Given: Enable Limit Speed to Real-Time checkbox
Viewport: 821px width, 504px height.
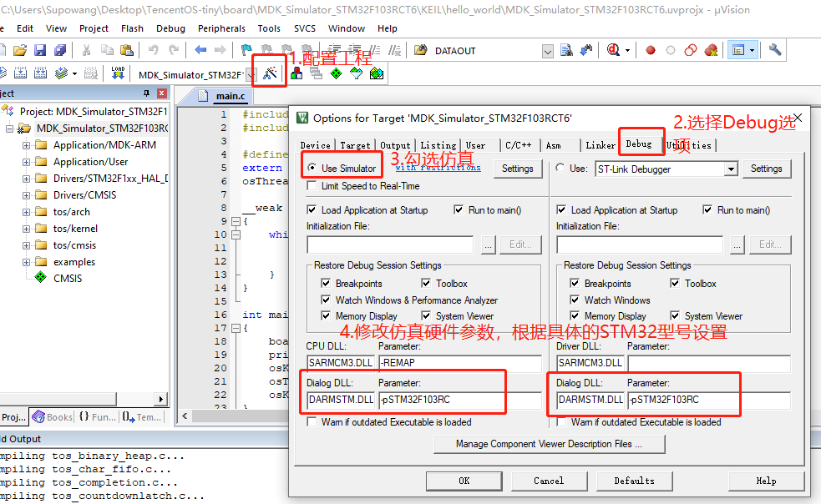Looking at the screenshot, I should coord(312,186).
